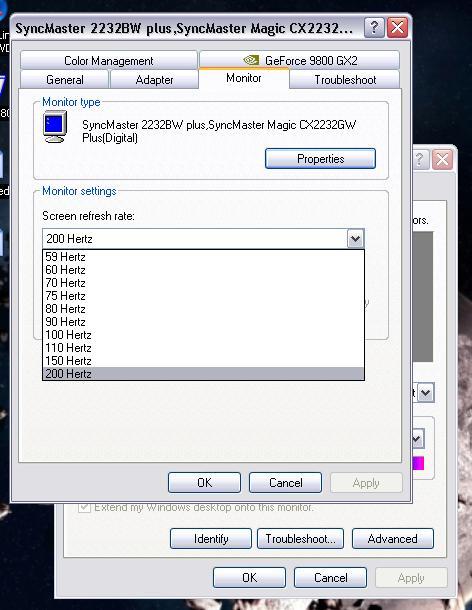
Task: Switch to the Color Management tab
Action: click(x=109, y=61)
